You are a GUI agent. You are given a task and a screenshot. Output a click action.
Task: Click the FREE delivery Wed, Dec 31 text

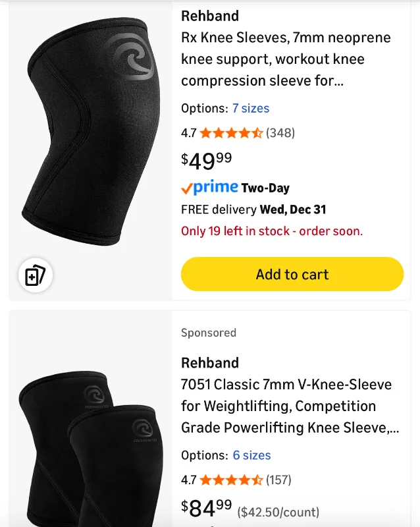pos(253,209)
